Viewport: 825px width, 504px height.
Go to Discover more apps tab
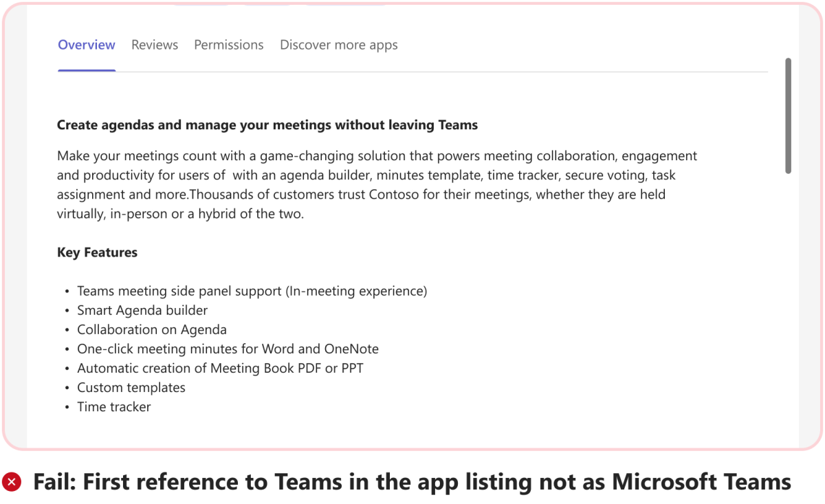point(338,45)
